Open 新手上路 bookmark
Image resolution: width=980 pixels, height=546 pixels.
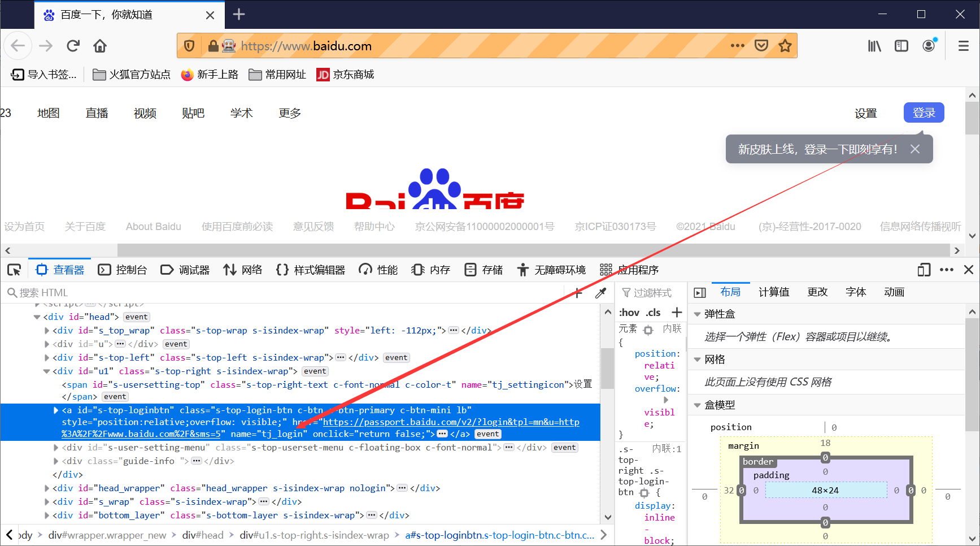210,75
